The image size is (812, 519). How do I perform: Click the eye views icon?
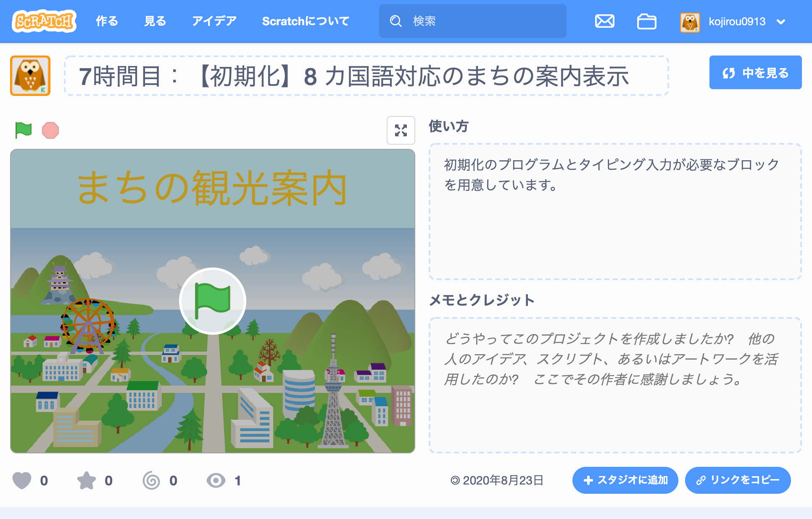216,480
